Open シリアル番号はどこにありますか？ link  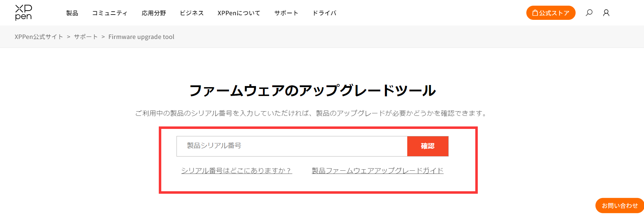pos(237,171)
